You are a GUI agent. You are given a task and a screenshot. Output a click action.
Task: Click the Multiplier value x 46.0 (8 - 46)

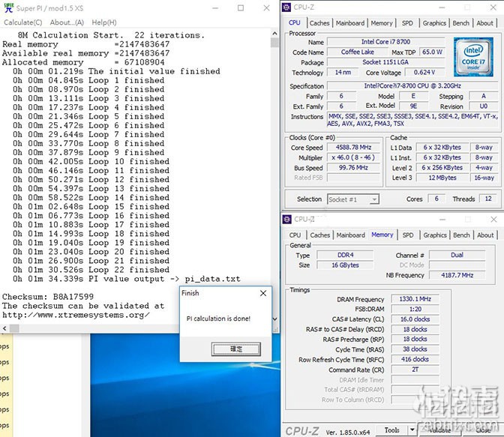click(x=353, y=157)
